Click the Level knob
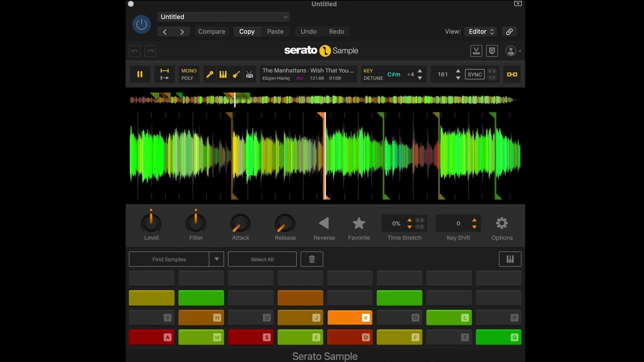 [x=151, y=223]
